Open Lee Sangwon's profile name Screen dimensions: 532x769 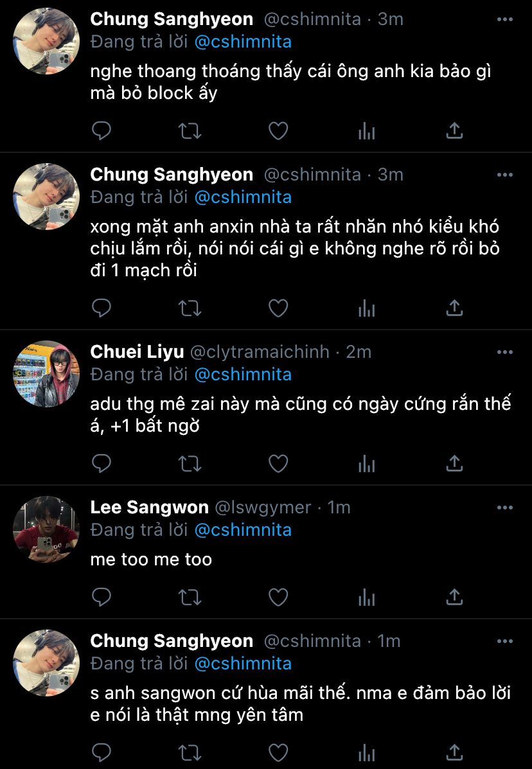[x=149, y=508]
